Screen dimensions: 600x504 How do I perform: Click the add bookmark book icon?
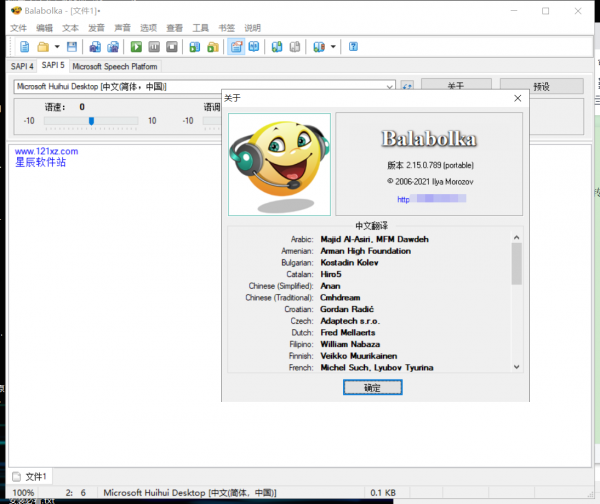pos(277,47)
